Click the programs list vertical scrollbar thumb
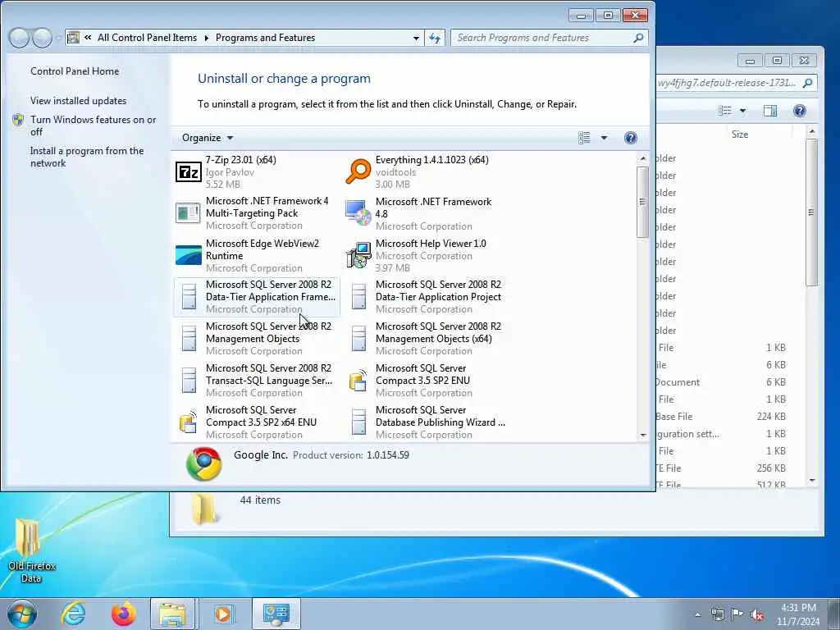This screenshot has height=630, width=840. pyautogui.click(x=642, y=202)
